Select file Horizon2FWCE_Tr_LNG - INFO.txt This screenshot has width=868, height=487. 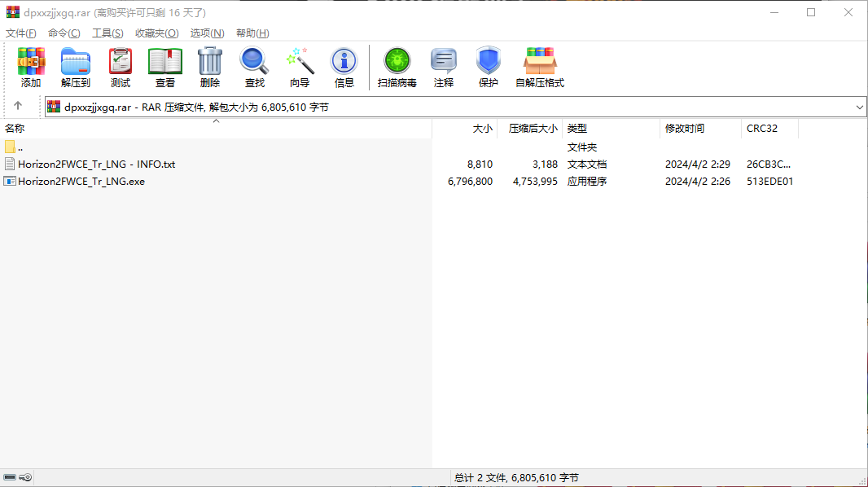click(96, 165)
